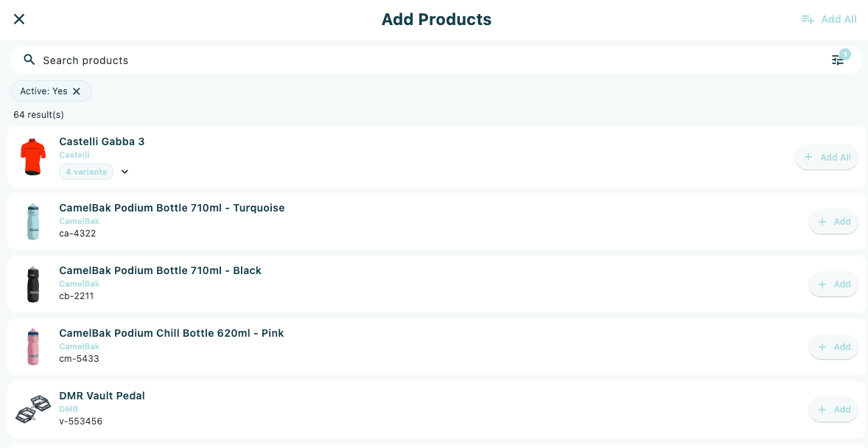Image resolution: width=868 pixels, height=448 pixels.
Task: Click the CamelBak brand under Pink bottle
Action: [79, 346]
